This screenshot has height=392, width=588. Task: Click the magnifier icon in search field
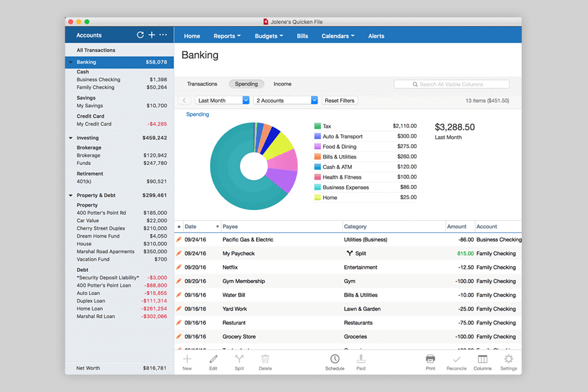[x=415, y=85]
